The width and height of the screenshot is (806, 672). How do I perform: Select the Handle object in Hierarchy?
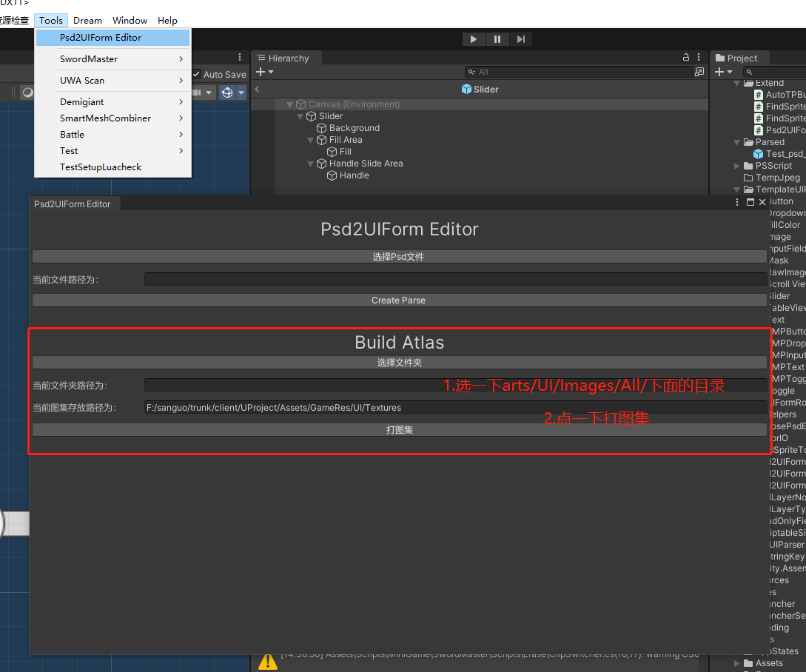coord(355,175)
